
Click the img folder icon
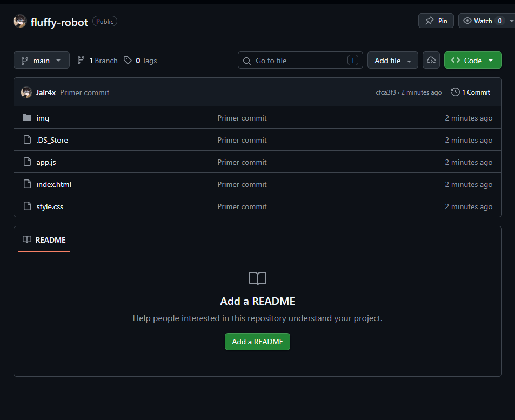[x=27, y=118]
